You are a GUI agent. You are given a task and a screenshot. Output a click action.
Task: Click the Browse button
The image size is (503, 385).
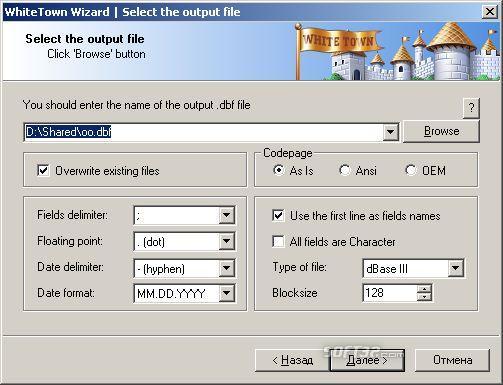coord(441,131)
